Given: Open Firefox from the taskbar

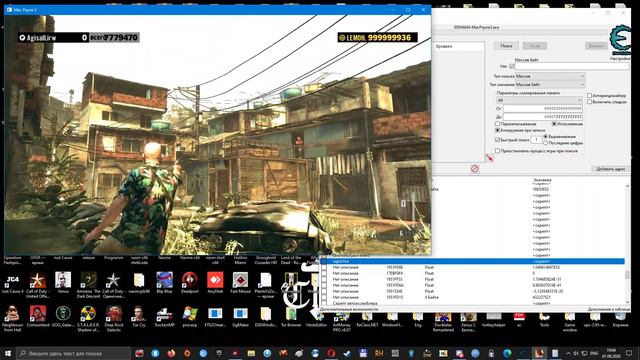Looking at the screenshot, I should pos(171,353).
